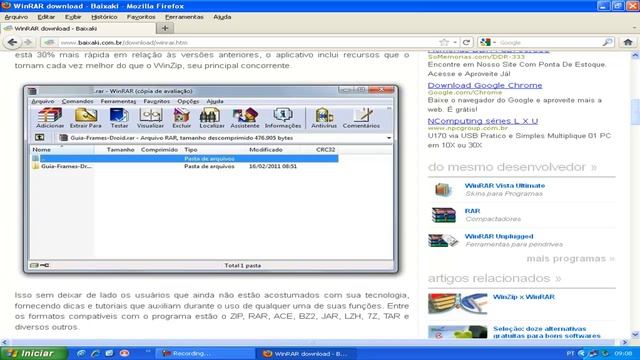
Task: Click the show desktop quick launch icon
Action: click(x=109, y=353)
